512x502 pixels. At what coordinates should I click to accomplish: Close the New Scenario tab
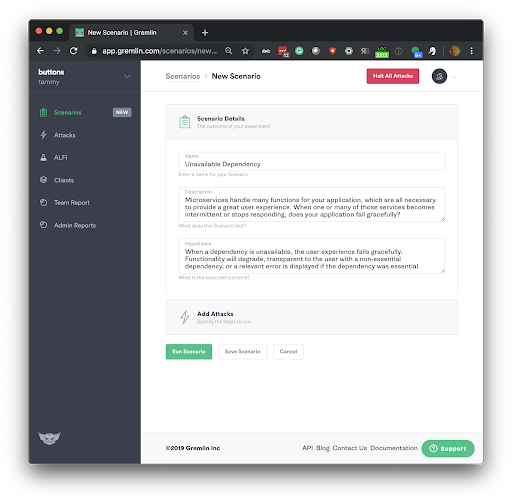coord(185,33)
